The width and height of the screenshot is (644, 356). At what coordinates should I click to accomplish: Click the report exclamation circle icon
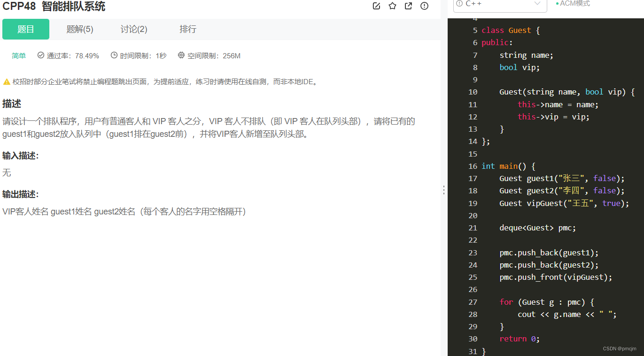coord(424,6)
